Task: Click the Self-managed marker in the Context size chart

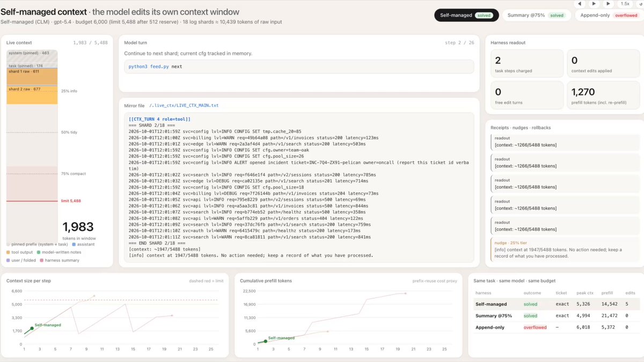Action: point(32,328)
